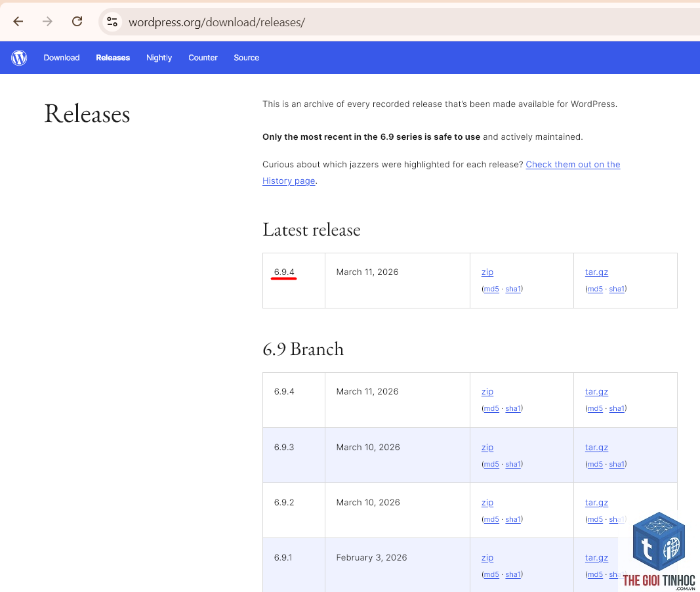Open md5 for tar.gz of version 6.9.1

(x=595, y=574)
